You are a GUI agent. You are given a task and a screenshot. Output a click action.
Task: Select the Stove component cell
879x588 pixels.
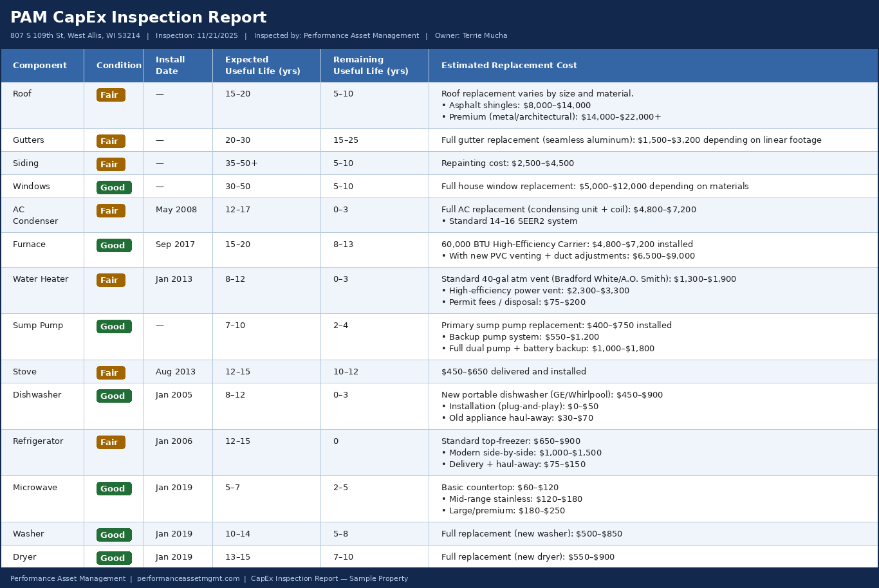click(42, 372)
